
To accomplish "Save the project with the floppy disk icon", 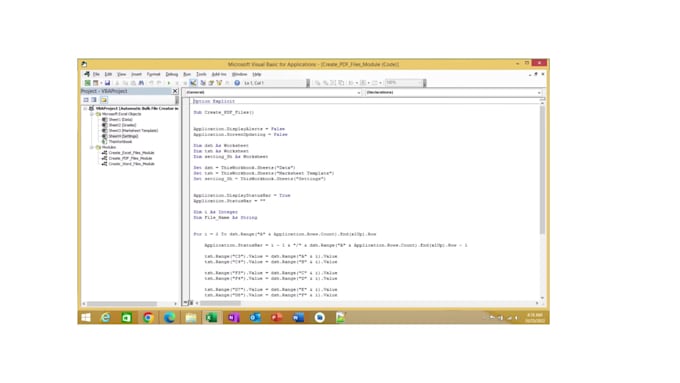I will [x=108, y=83].
